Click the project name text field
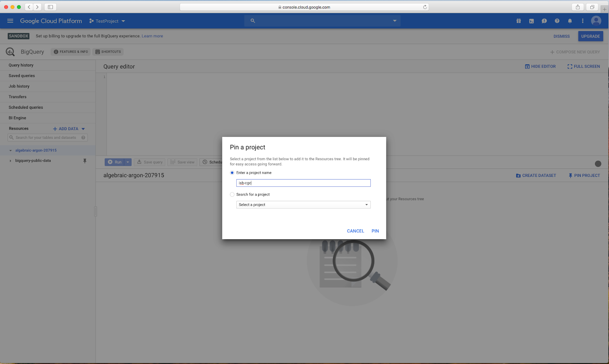Image resolution: width=609 pixels, height=364 pixels. pyautogui.click(x=303, y=183)
